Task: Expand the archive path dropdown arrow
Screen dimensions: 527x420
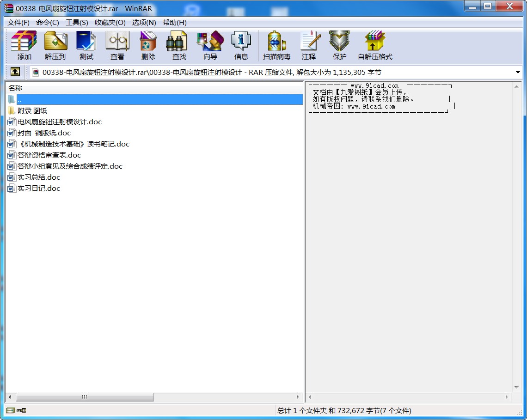Action: 518,73
